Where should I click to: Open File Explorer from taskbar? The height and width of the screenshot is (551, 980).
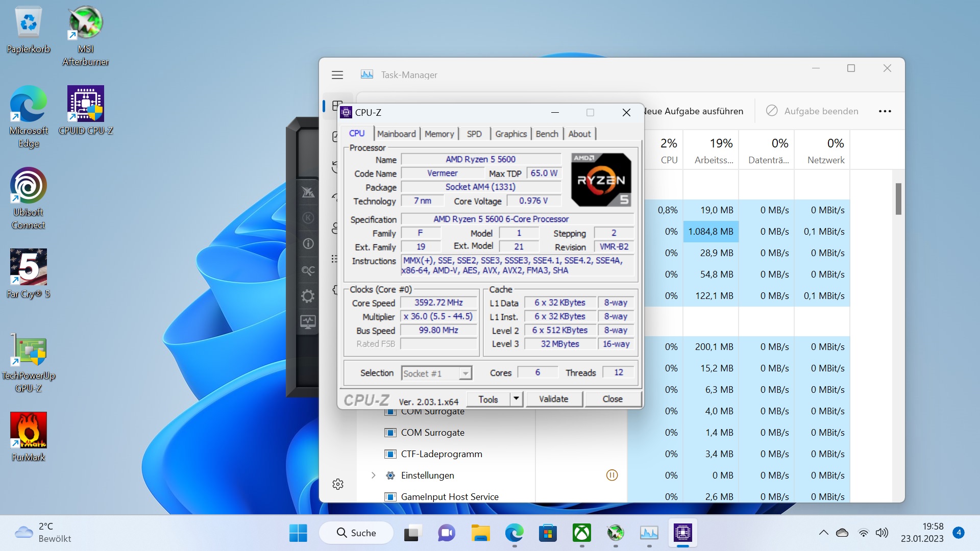tap(480, 533)
